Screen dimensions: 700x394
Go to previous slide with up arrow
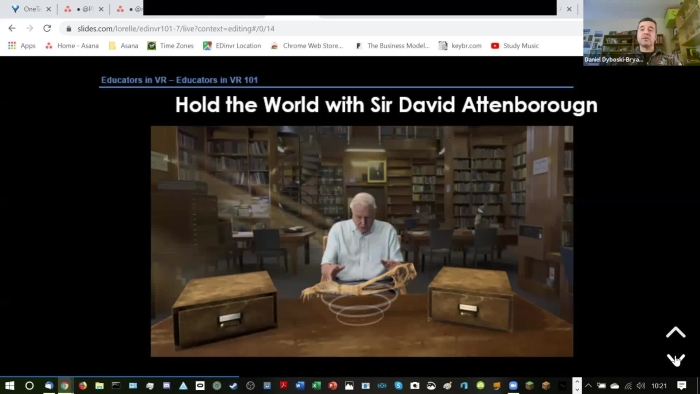click(x=675, y=332)
